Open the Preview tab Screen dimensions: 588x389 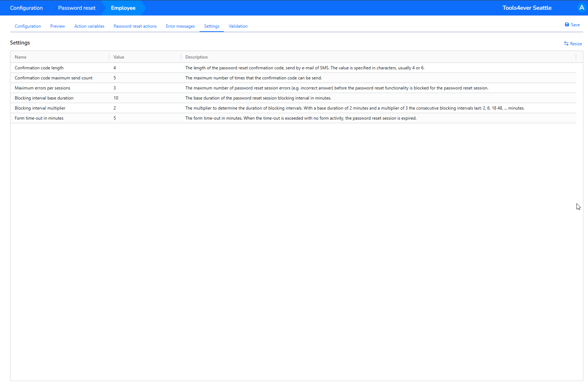(57, 26)
